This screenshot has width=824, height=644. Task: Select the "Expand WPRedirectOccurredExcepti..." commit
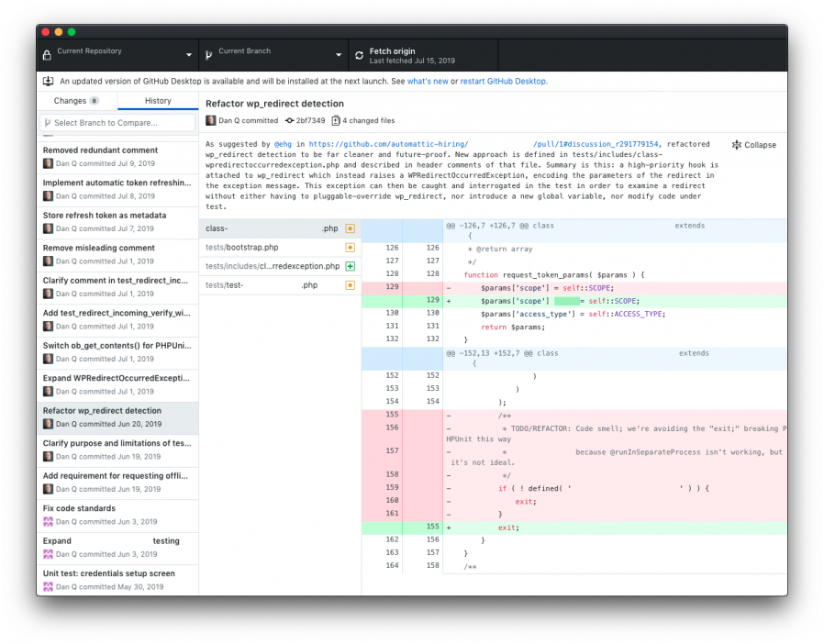tap(117, 384)
